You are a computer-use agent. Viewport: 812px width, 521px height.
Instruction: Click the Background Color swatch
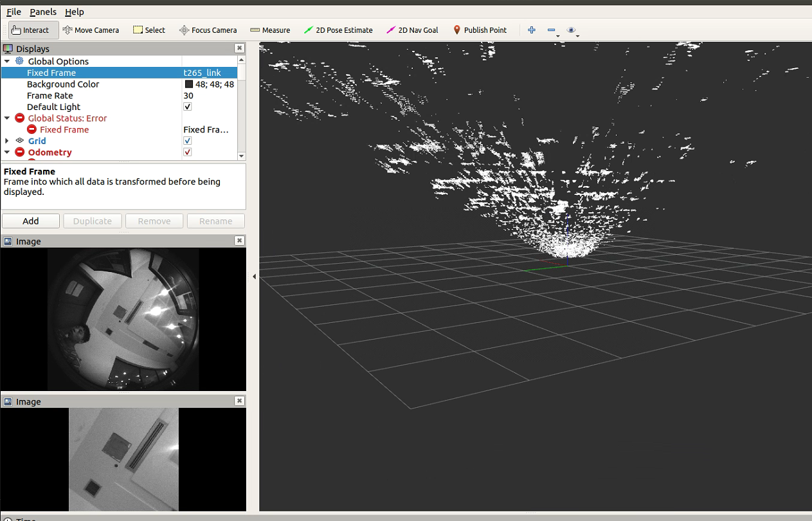[189, 84]
